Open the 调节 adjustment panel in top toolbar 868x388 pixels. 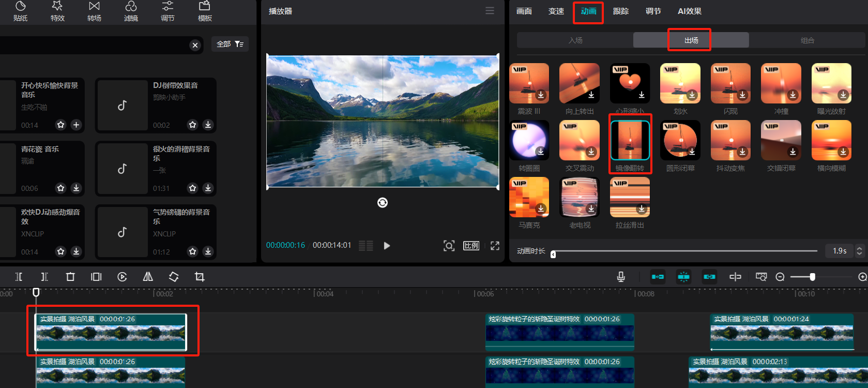[167, 11]
